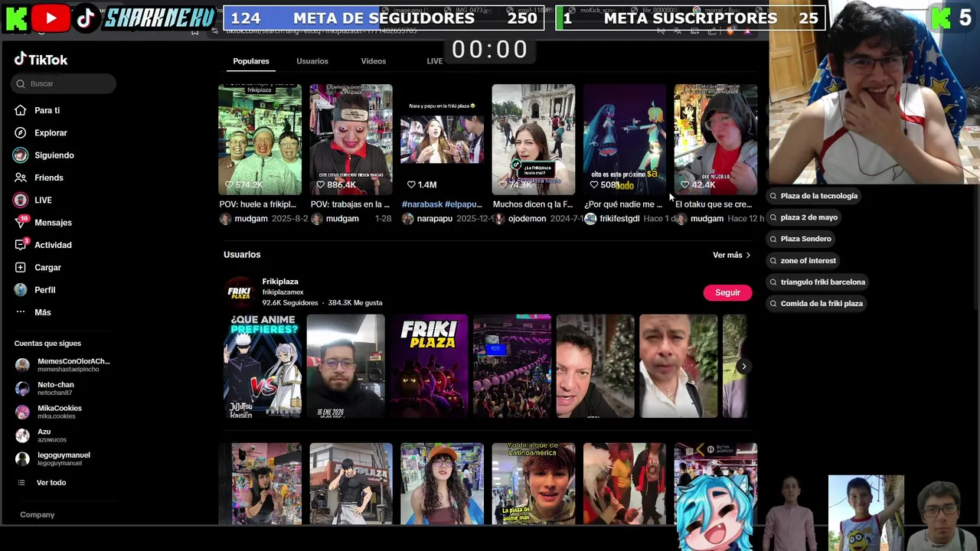Open legoguymanuel followed account
Screen dimensions: 980x551
[53, 458]
